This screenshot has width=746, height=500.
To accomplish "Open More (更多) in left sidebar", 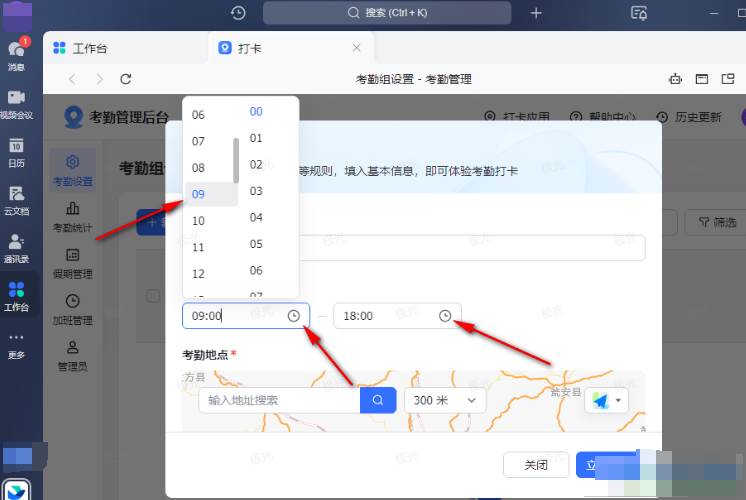I will coord(17,345).
